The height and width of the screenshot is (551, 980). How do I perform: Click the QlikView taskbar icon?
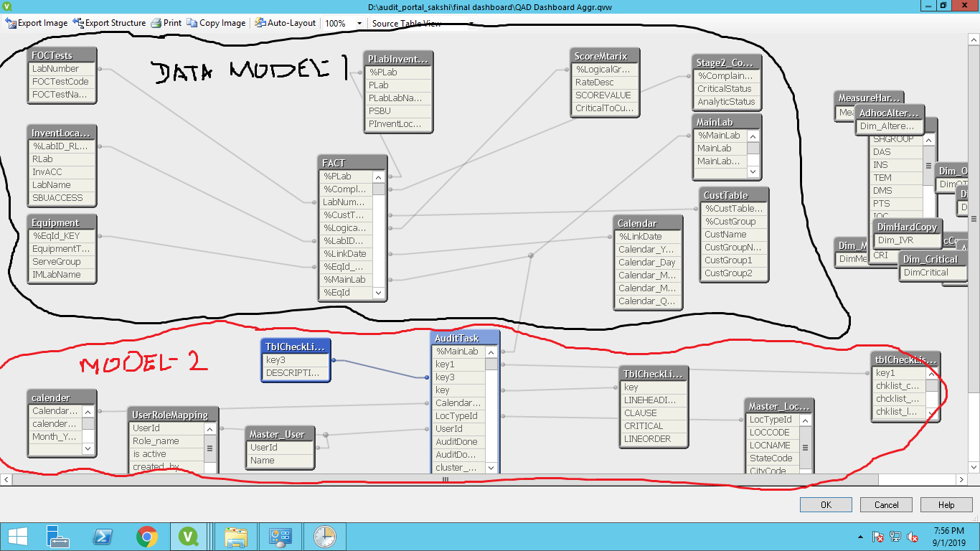[x=190, y=536]
